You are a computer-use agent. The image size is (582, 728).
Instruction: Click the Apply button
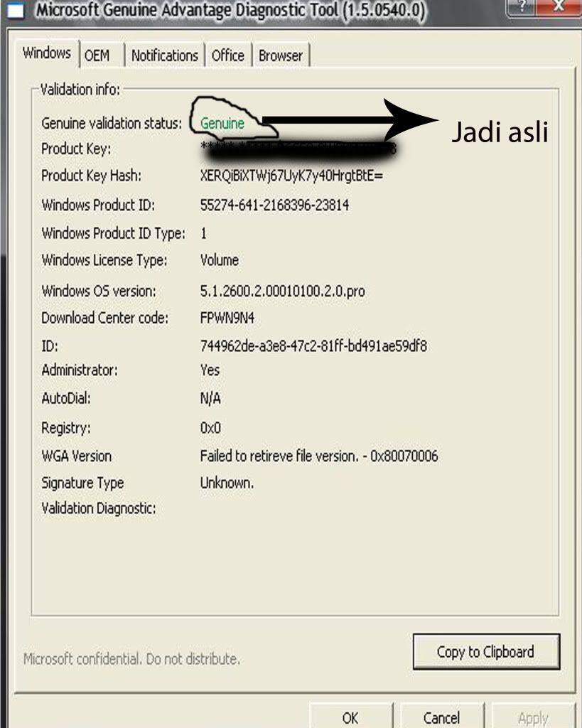coord(533,717)
